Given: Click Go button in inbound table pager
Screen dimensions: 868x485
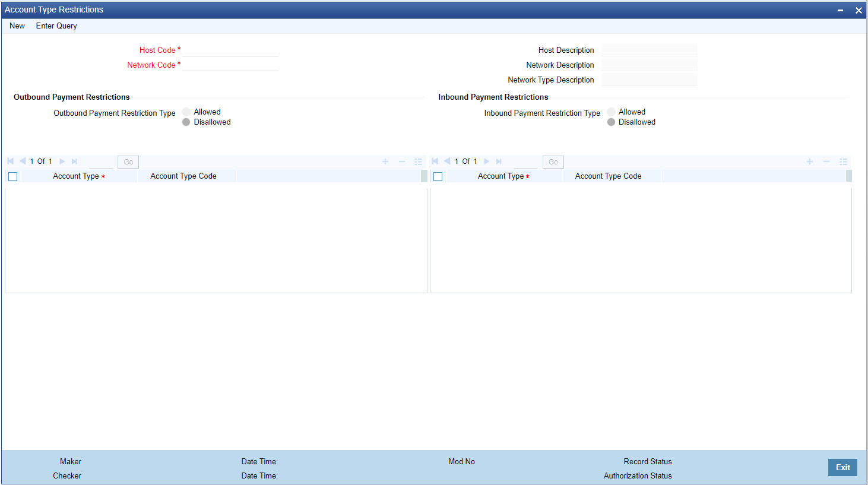Looking at the screenshot, I should coord(553,162).
